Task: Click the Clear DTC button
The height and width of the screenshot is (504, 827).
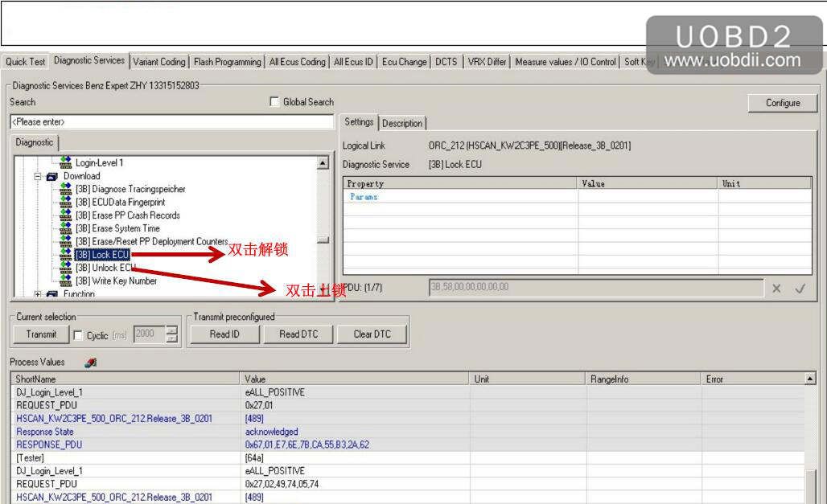Action: [x=372, y=334]
